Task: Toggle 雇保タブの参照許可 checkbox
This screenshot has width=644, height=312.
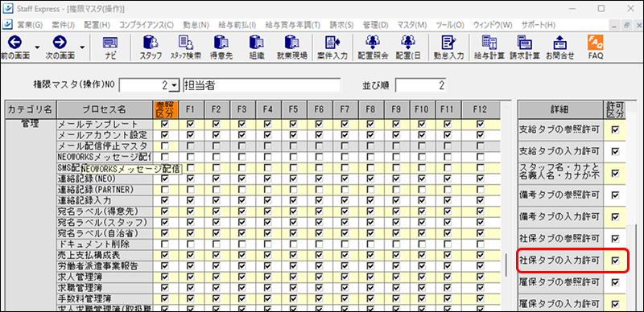Action: click(615, 282)
